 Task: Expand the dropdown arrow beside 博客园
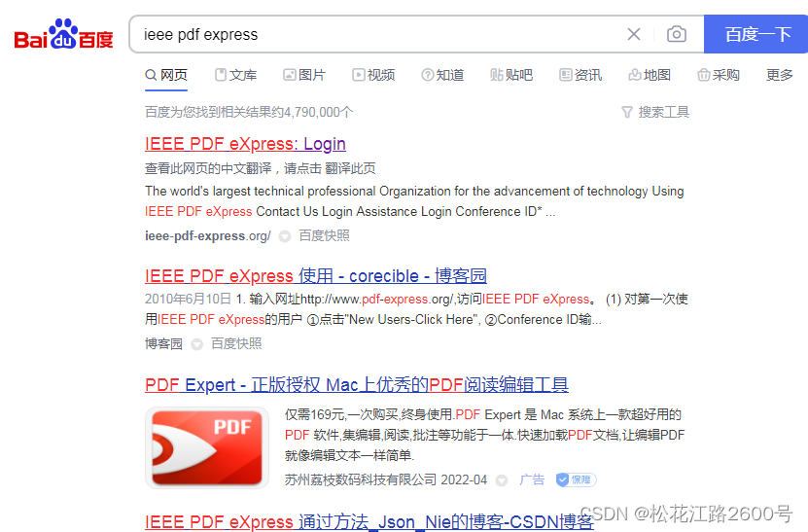click(x=196, y=344)
